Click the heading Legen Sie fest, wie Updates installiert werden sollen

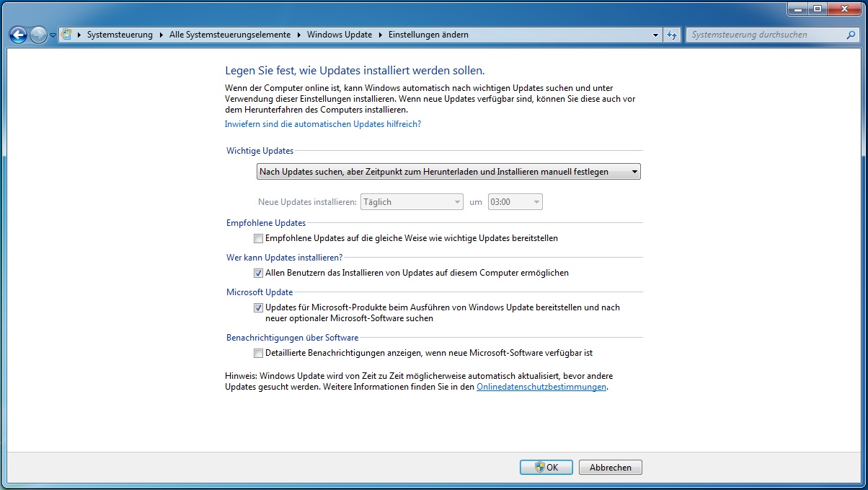(x=355, y=71)
